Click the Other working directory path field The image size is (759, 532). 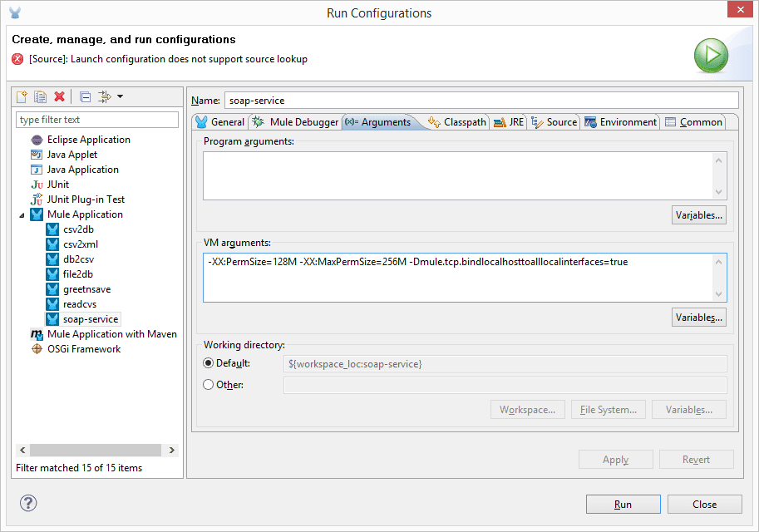tap(505, 386)
